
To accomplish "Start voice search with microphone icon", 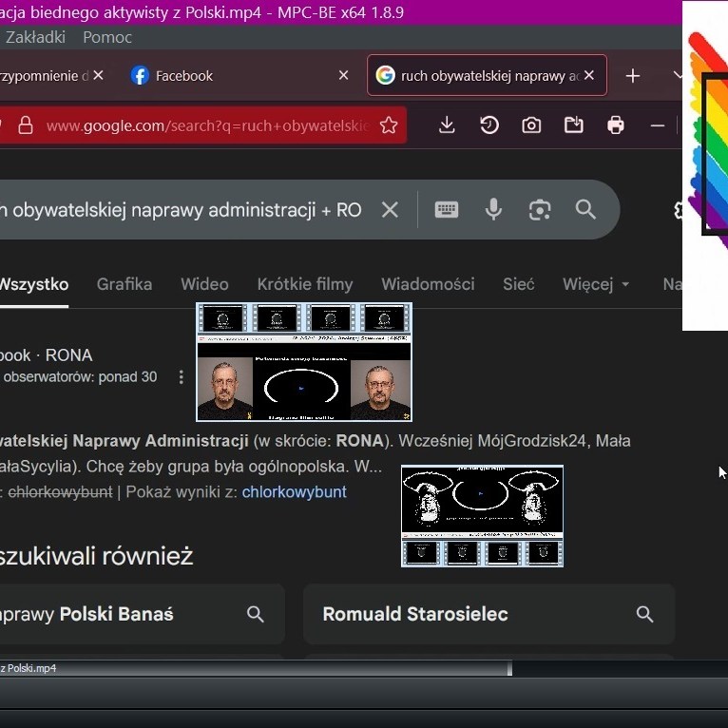I will [493, 210].
